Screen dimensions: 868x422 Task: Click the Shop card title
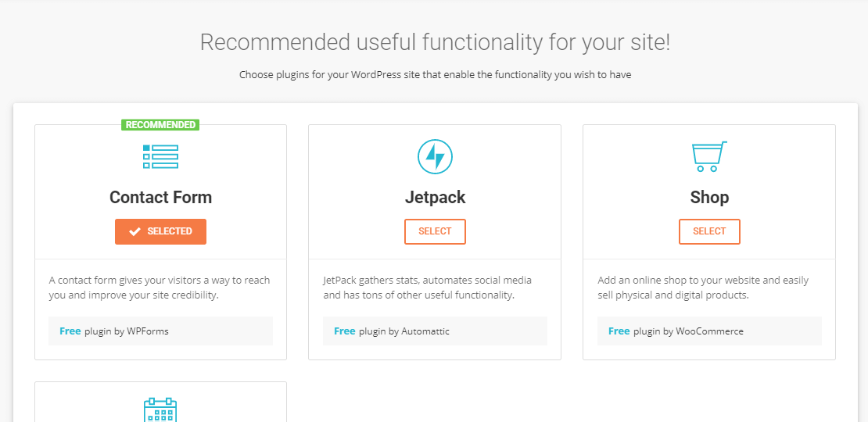pos(709,198)
